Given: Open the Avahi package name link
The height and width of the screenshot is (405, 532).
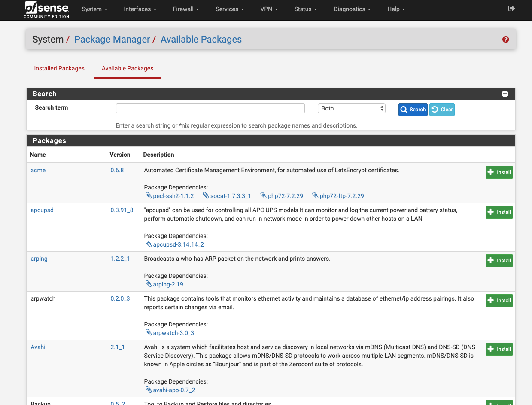Looking at the screenshot, I should click(x=38, y=347).
